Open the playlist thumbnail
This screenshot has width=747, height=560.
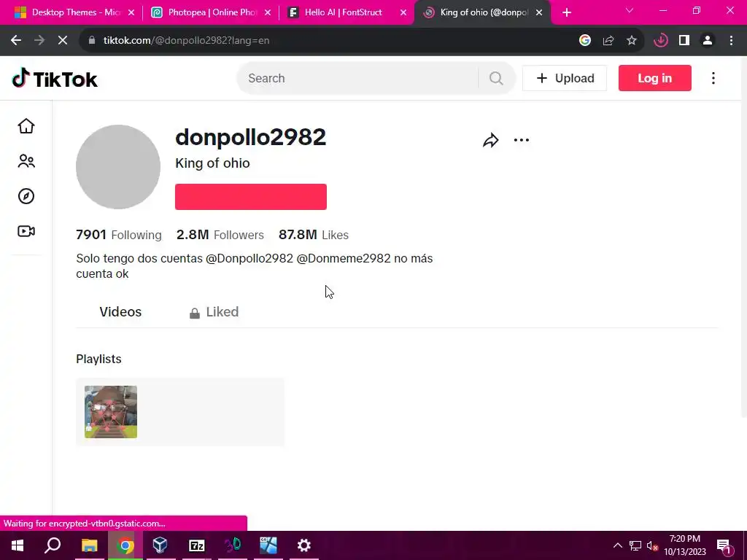click(111, 412)
